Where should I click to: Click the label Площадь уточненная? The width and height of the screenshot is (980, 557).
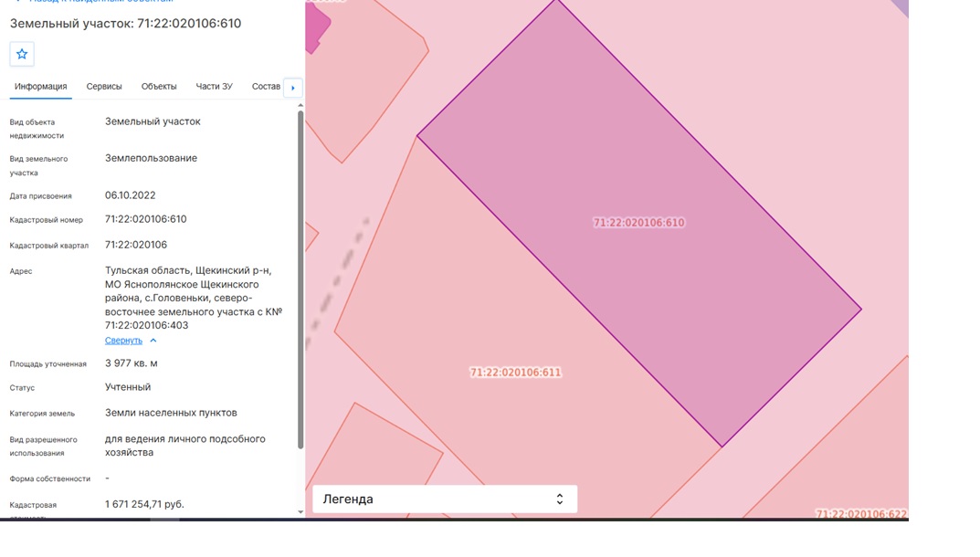tap(48, 363)
